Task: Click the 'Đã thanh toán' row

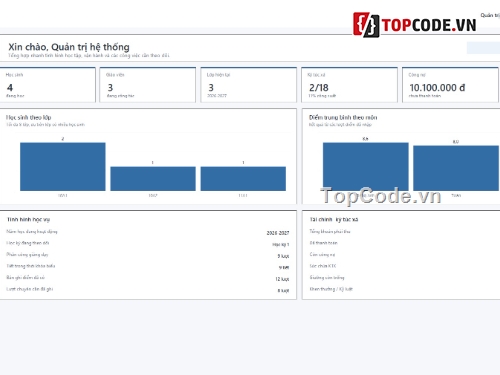Action: coord(324,243)
